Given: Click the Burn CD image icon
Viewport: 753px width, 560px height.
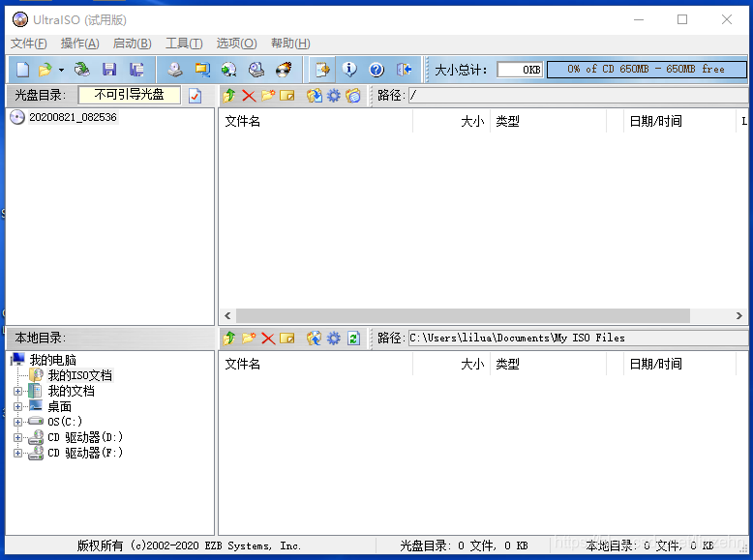Looking at the screenshot, I should pyautogui.click(x=283, y=70).
